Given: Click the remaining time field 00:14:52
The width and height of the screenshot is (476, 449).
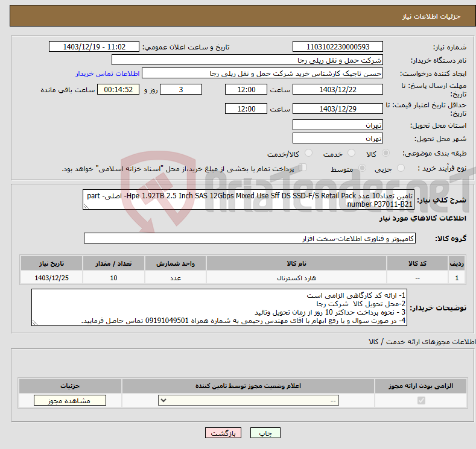Looking at the screenshot, I should 118,89.
